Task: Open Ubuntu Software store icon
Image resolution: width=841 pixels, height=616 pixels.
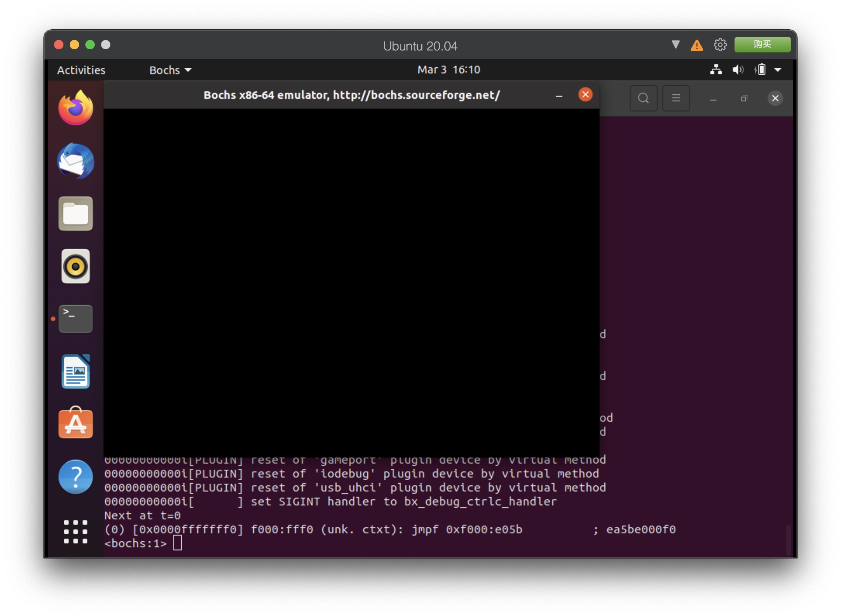Action: [76, 423]
